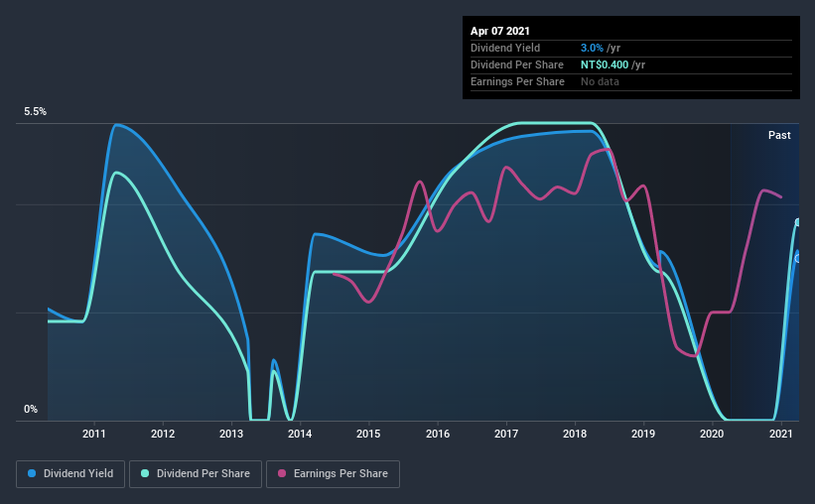Select the 2011 label on the time axis
Screen dimensions: 815x504
coord(94,434)
